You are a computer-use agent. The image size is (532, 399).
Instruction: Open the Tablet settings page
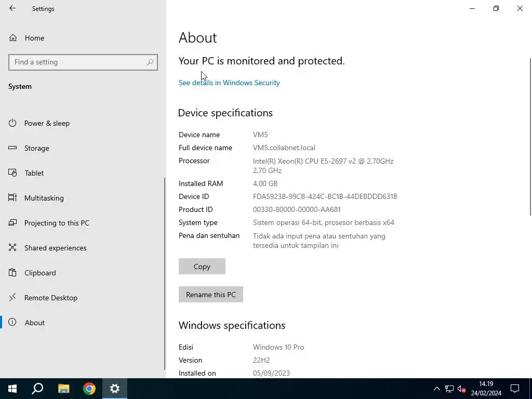click(83, 173)
